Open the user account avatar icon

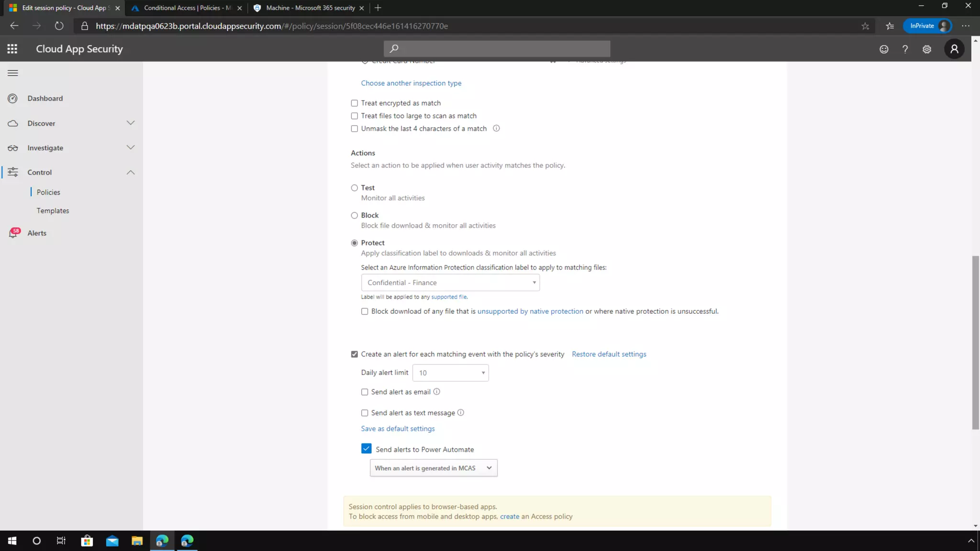click(x=954, y=49)
